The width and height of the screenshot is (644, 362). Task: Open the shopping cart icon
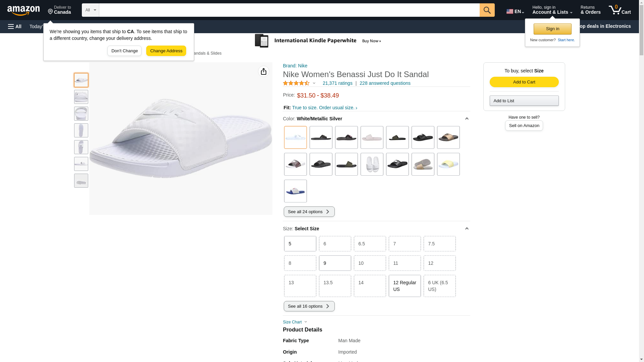coord(619,10)
